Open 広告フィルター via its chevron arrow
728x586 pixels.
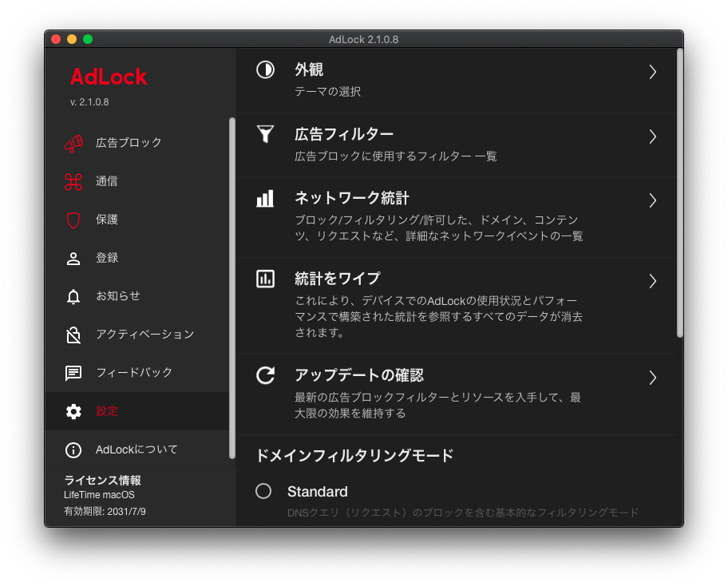tap(652, 136)
